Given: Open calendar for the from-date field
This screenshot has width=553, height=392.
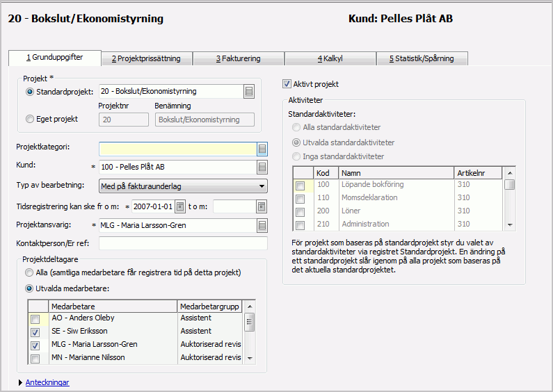Looking at the screenshot, I should pyautogui.click(x=180, y=206).
